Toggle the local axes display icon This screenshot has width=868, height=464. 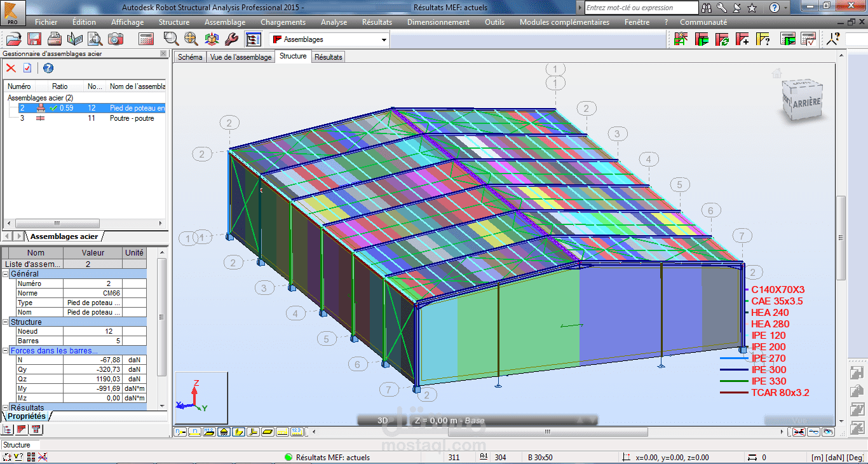[253, 432]
